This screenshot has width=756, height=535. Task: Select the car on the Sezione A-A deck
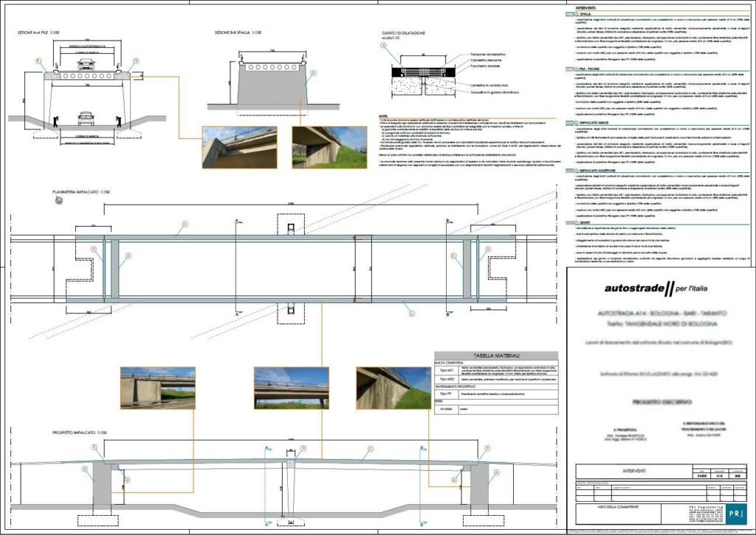click(x=86, y=64)
